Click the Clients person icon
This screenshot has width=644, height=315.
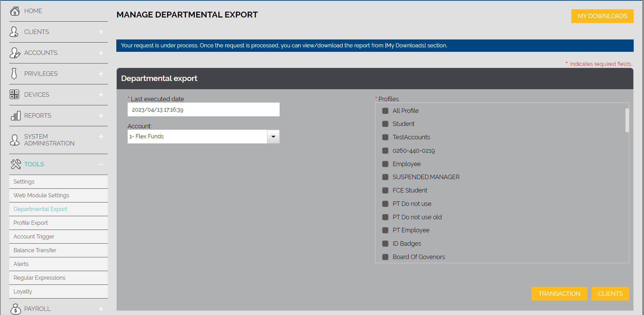14,32
